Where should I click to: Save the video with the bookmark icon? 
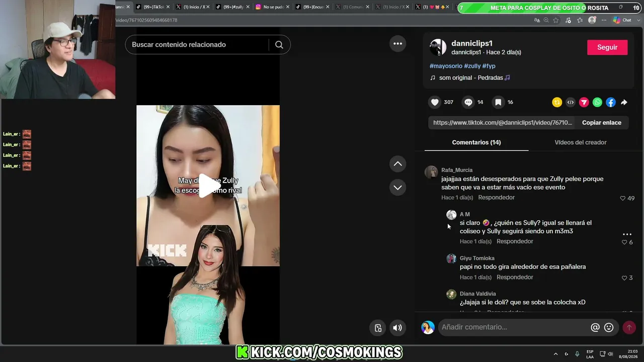point(498,102)
